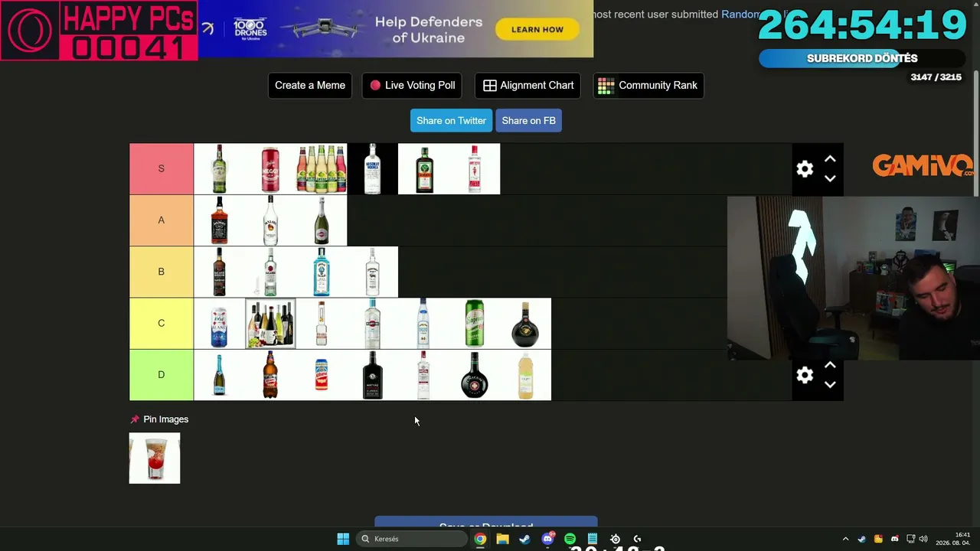Image resolution: width=980 pixels, height=551 pixels.
Task: Select the Somersby cider bottles in S tier
Action: (322, 169)
